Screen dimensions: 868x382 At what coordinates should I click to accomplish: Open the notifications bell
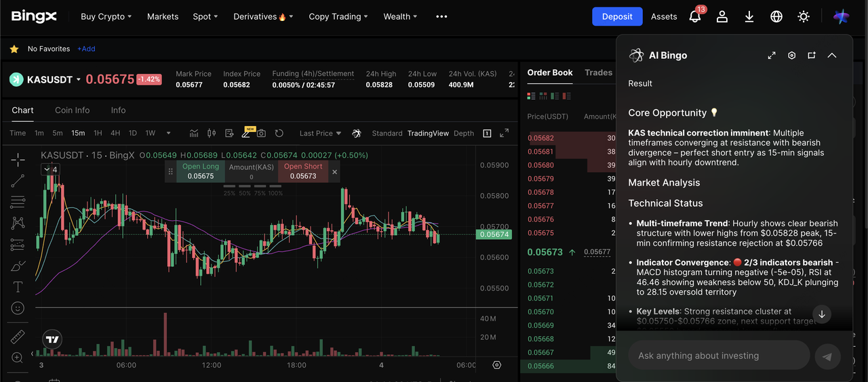pyautogui.click(x=695, y=16)
